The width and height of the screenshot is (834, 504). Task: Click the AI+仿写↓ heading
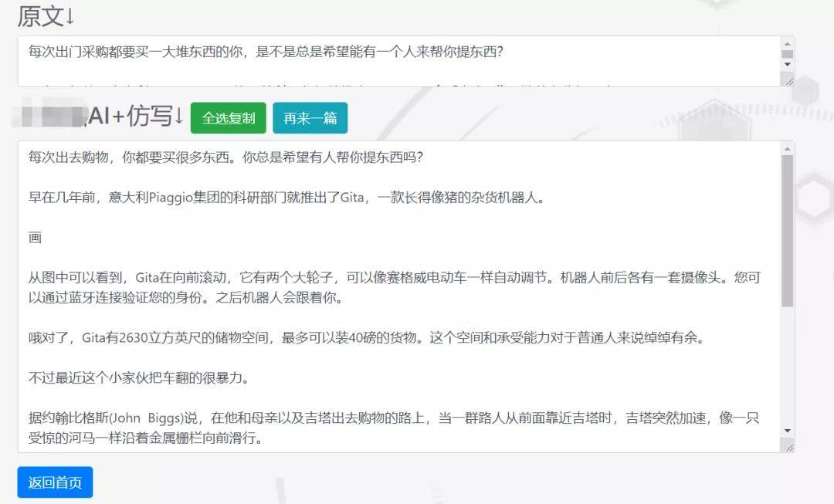point(135,115)
